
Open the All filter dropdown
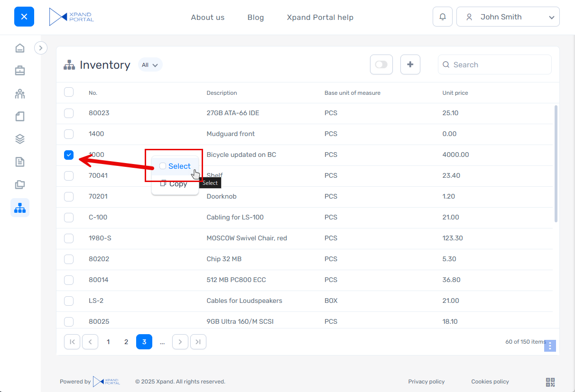(x=150, y=65)
